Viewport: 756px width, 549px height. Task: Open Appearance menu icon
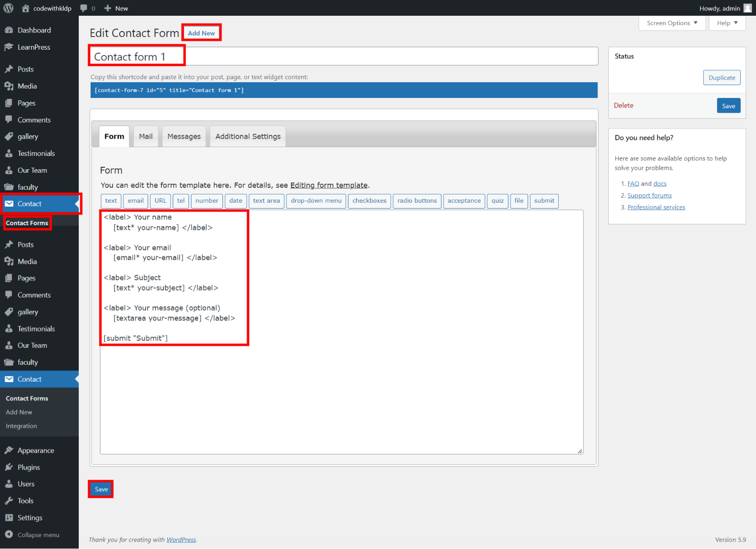9,451
